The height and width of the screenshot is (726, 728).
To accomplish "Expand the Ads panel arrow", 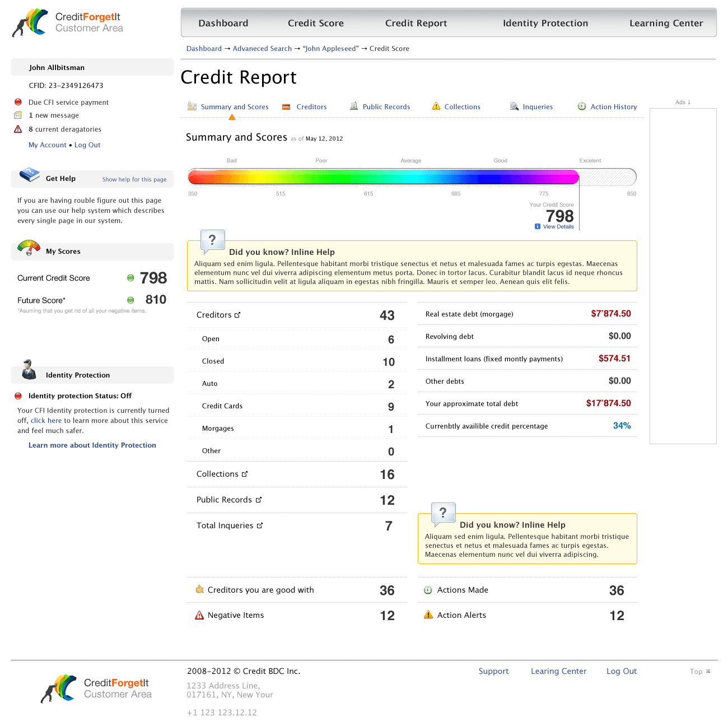I will pyautogui.click(x=689, y=102).
